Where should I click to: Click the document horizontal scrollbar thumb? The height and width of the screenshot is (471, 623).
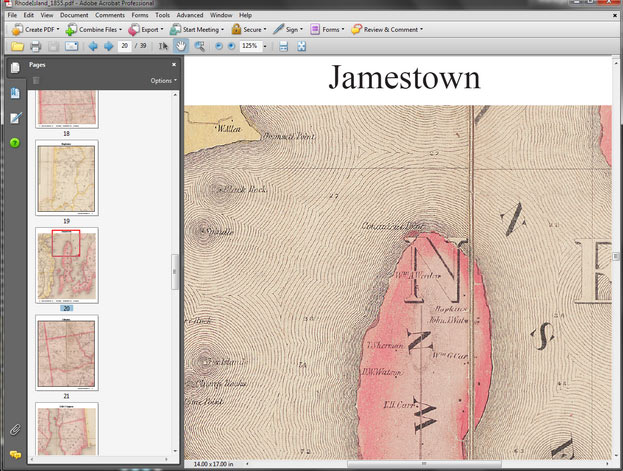424,463
